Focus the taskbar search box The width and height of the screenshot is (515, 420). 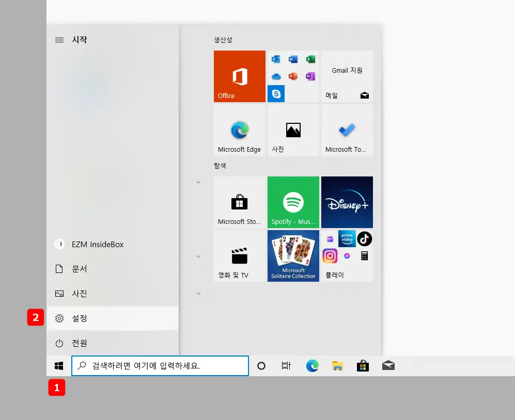(160, 366)
